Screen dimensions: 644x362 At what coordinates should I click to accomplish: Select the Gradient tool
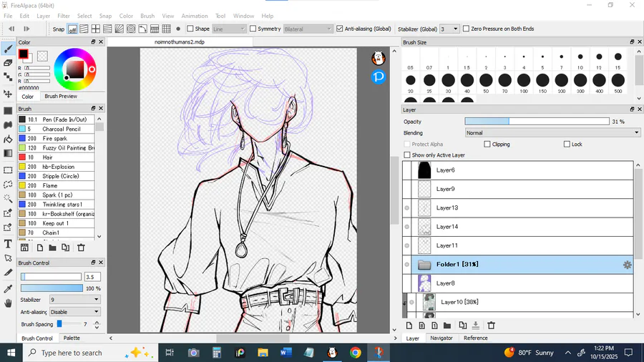click(8, 153)
